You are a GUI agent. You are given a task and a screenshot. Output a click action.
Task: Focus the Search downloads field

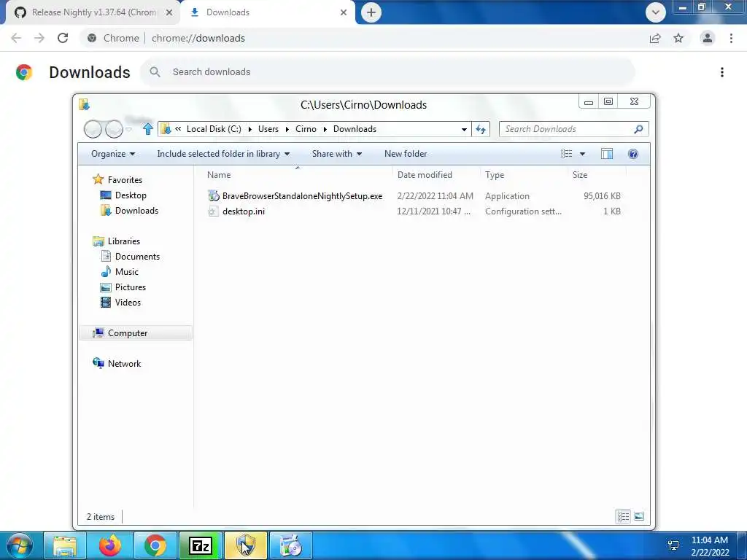pos(388,72)
